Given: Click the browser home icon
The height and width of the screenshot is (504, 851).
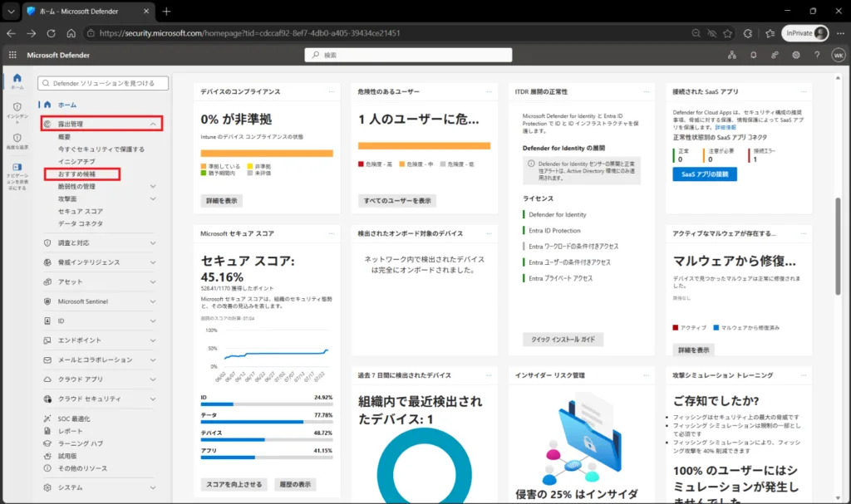Looking at the screenshot, I should 71,33.
